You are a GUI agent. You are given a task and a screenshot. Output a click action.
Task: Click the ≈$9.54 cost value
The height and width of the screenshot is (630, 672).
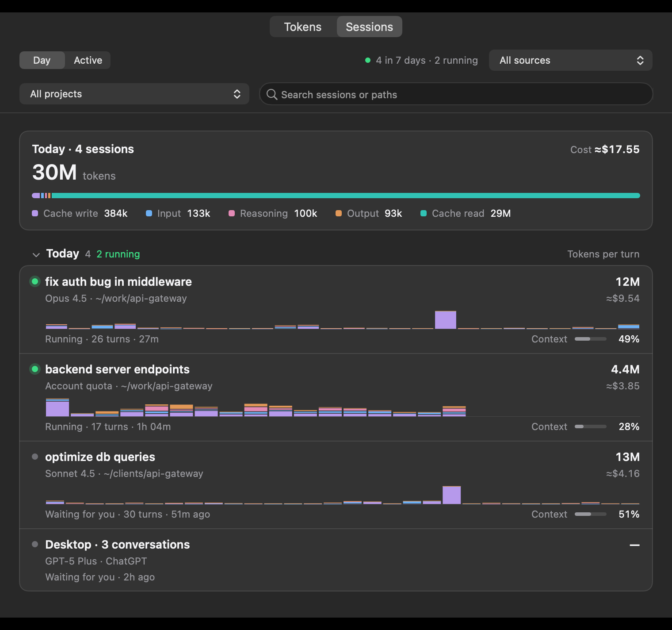point(623,298)
